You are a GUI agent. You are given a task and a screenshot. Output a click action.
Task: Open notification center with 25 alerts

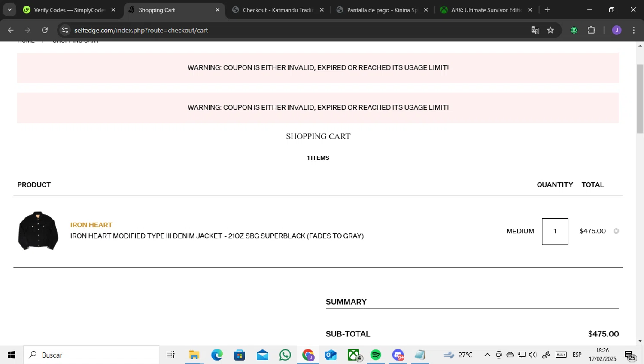630,355
